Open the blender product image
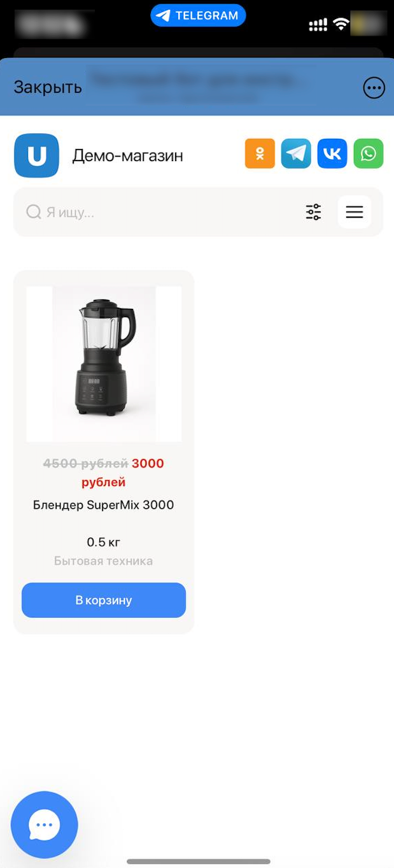 pos(104,364)
